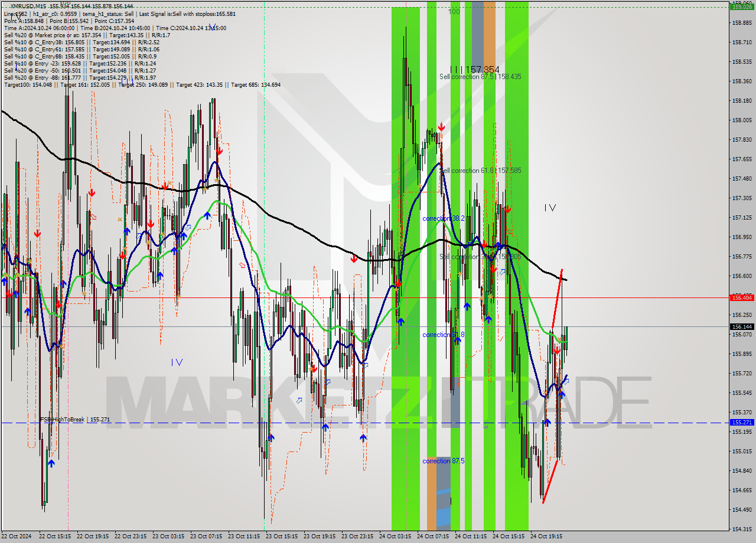
Task: Click the 156.950 price scale value
Action: click(742, 237)
